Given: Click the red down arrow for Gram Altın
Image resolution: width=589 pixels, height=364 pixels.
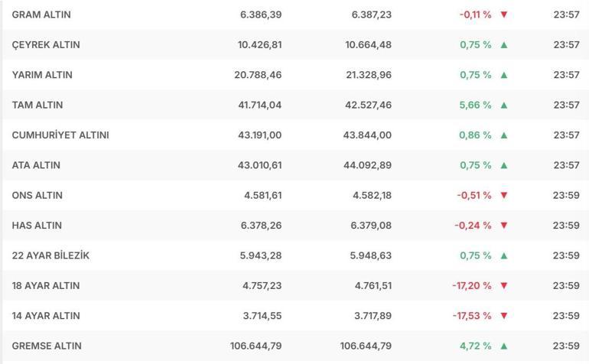Looking at the screenshot, I should tap(504, 15).
